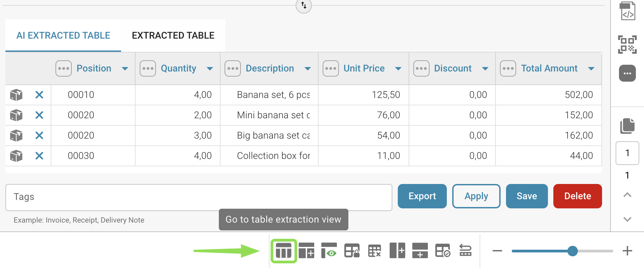This screenshot has width=644, height=268.
Task: Click the add column icon
Action: pyautogui.click(x=397, y=251)
